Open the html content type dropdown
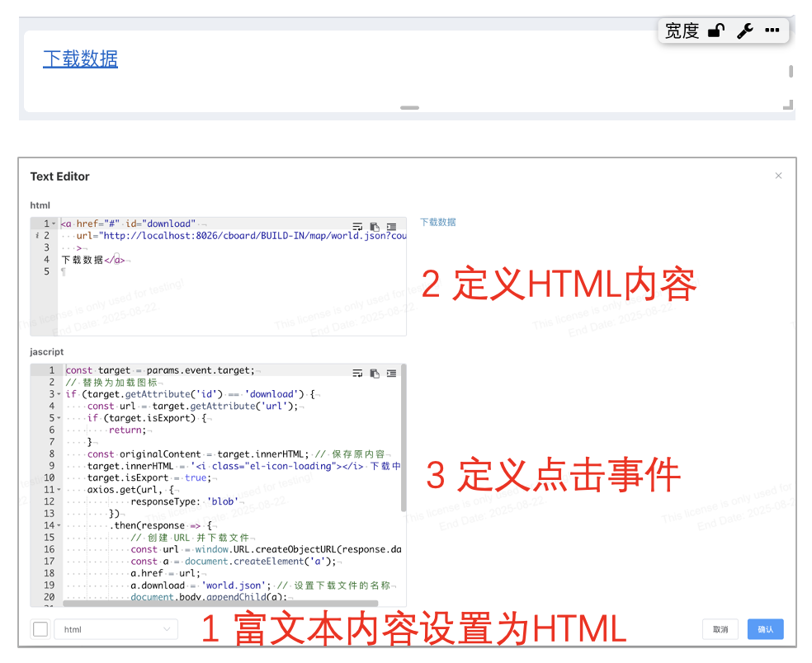Viewport: 812px width, 663px height. click(x=116, y=629)
